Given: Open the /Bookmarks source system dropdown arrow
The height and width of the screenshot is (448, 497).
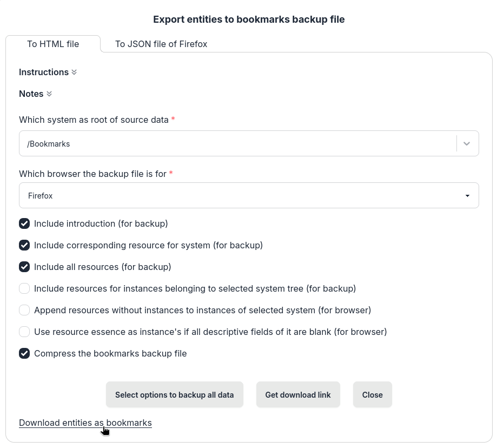Looking at the screenshot, I should 467,144.
